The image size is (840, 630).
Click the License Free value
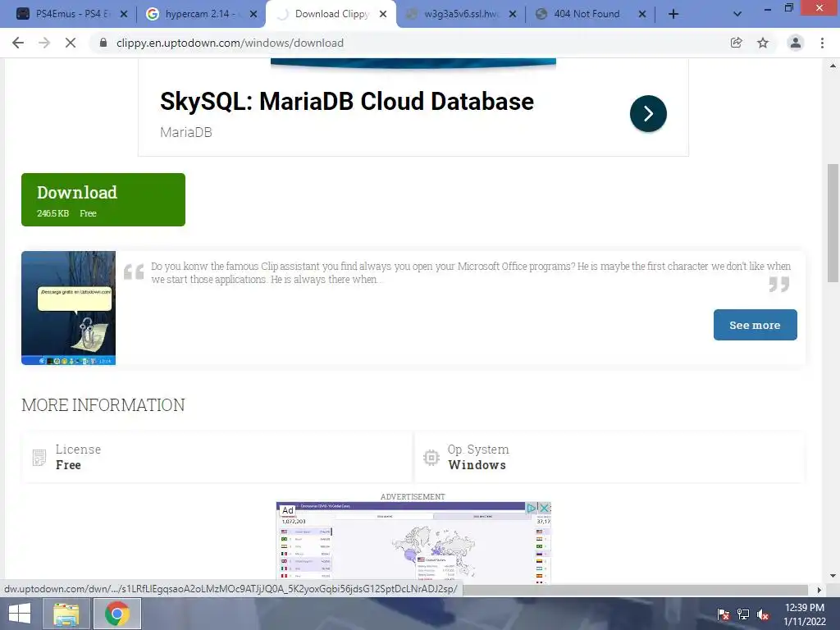click(68, 465)
